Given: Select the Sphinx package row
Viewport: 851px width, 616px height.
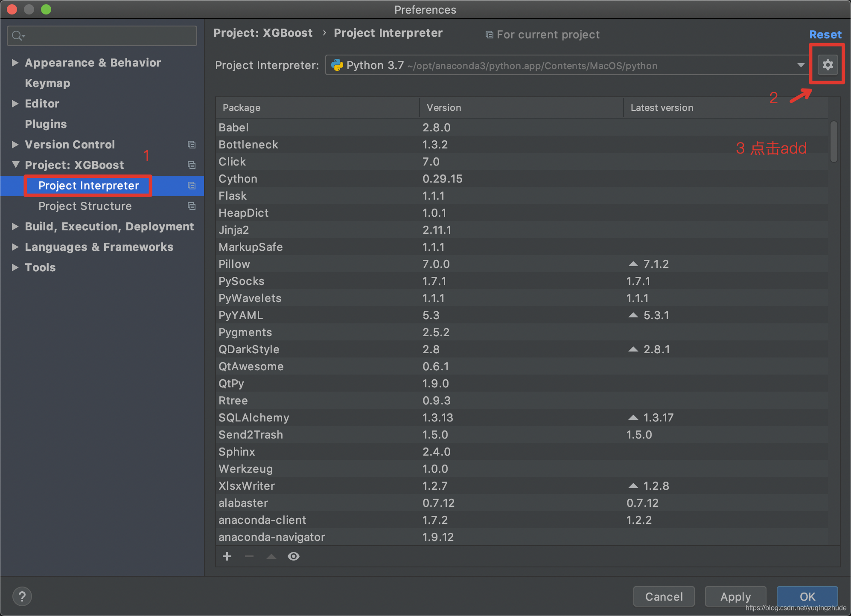Looking at the screenshot, I should pyautogui.click(x=522, y=452).
